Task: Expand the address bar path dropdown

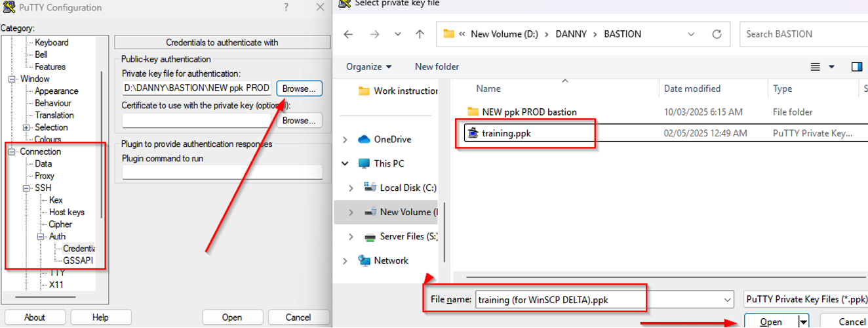Action: 691,34
